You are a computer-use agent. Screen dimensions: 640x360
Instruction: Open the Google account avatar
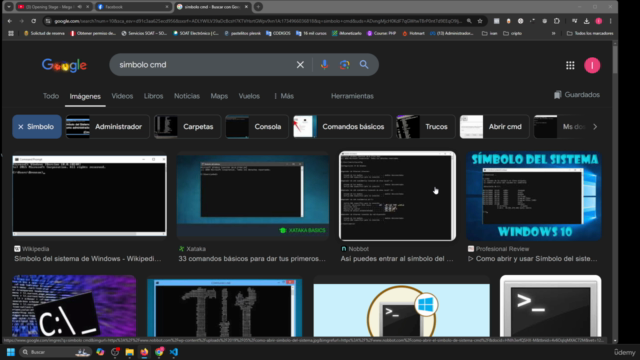click(x=592, y=65)
